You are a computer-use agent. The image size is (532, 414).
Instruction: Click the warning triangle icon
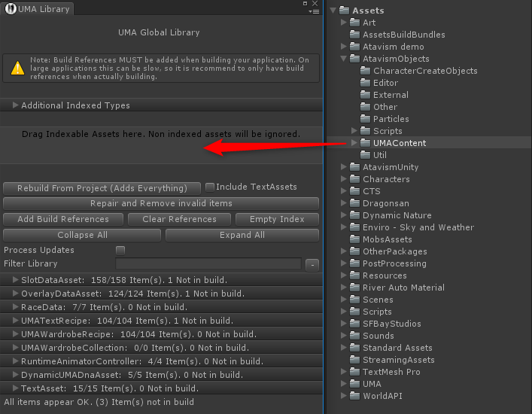tap(17, 68)
